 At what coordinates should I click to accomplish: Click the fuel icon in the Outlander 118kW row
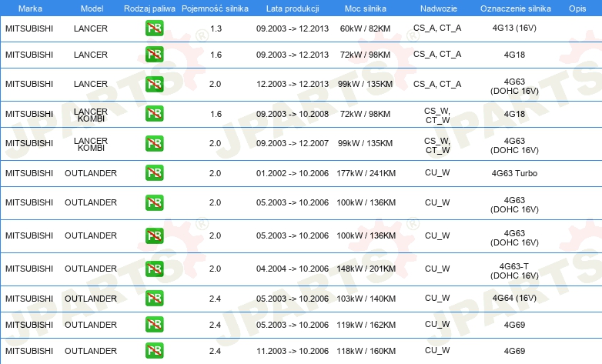coord(154,351)
